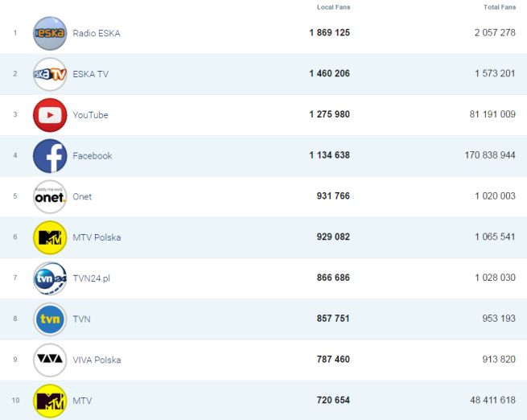527x420 pixels.
Task: Open the Onet name link
Action: coord(82,197)
